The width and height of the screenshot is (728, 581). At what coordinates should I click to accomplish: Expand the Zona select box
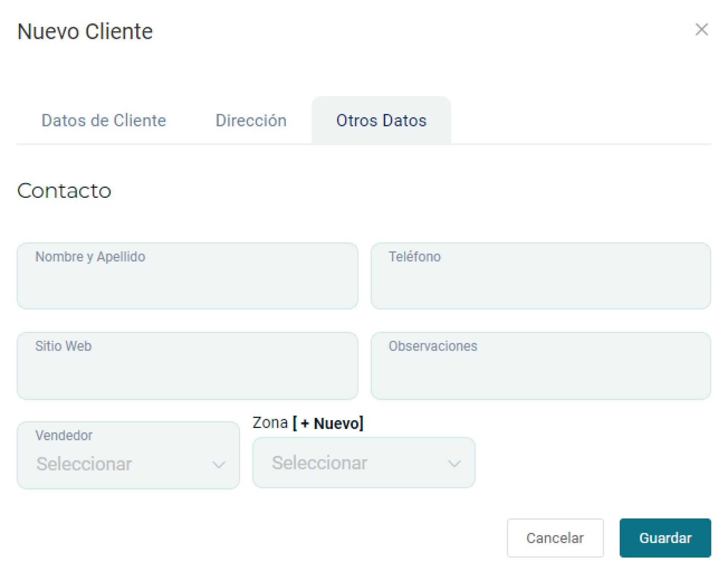point(363,463)
